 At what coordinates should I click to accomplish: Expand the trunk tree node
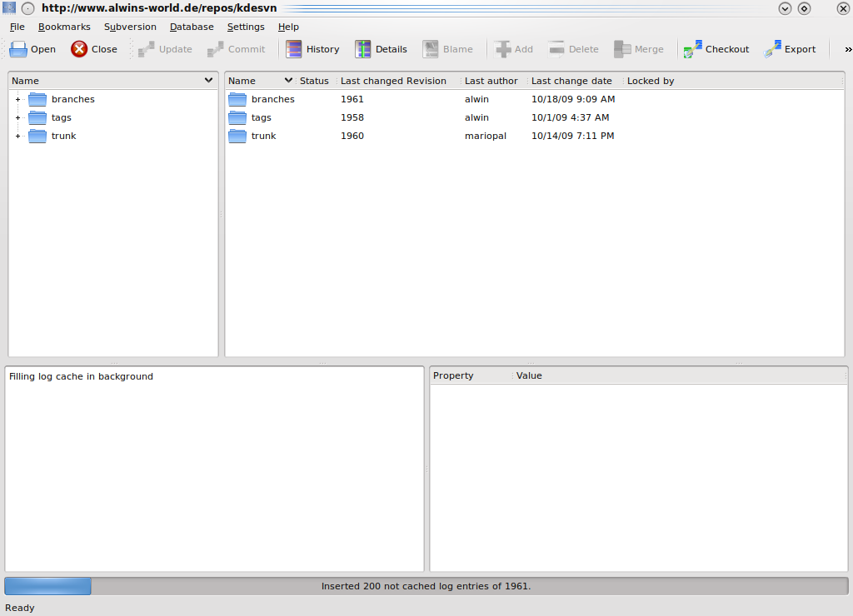pyautogui.click(x=17, y=136)
